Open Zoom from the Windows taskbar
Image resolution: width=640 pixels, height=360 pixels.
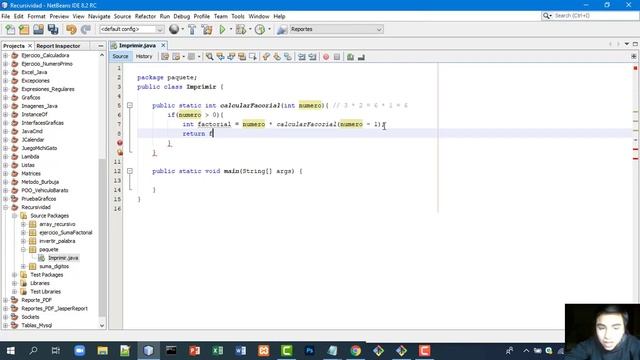[x=79, y=351]
